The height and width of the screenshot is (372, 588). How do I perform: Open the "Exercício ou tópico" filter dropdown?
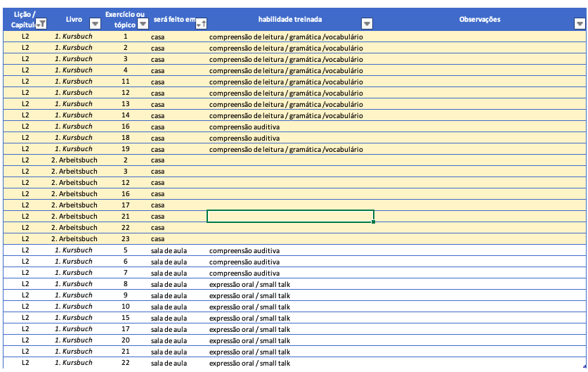coord(143,24)
